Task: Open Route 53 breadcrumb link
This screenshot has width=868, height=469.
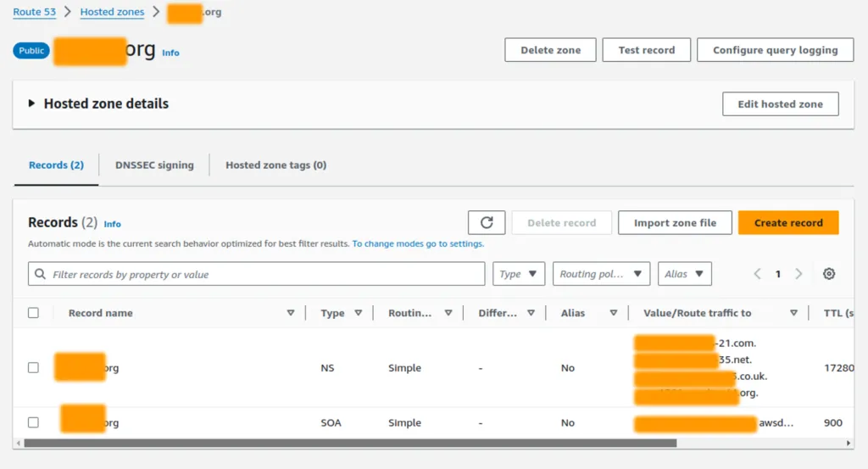Action: coord(34,12)
